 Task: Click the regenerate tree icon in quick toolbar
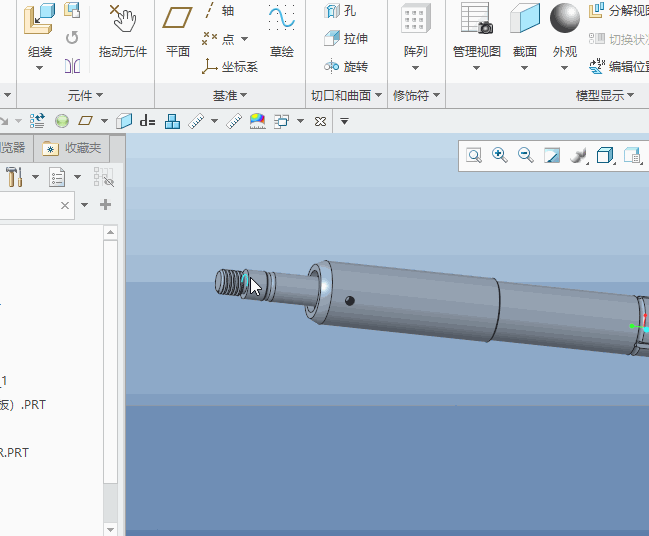37,121
